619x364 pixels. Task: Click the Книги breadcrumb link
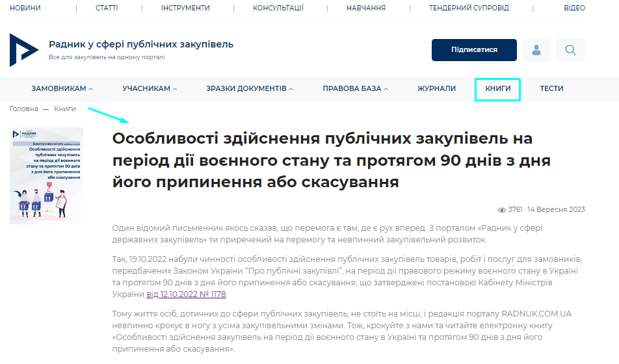[65, 109]
